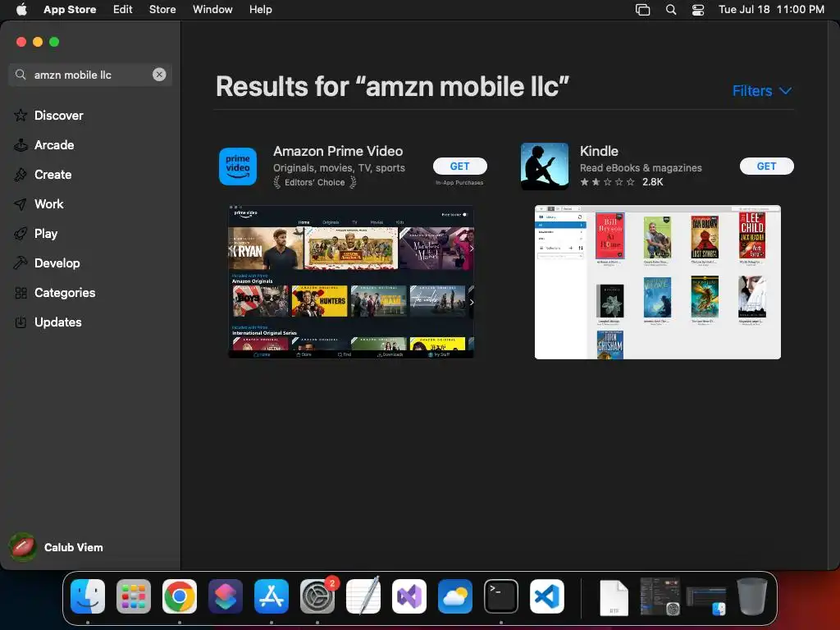Expand the Filters dropdown
This screenshot has width=840, height=630.
[762, 90]
